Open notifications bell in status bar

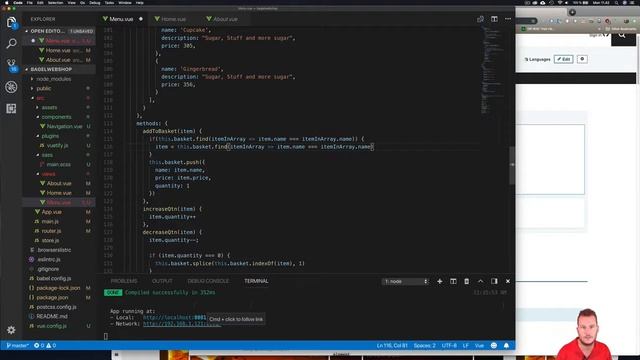[506, 346]
